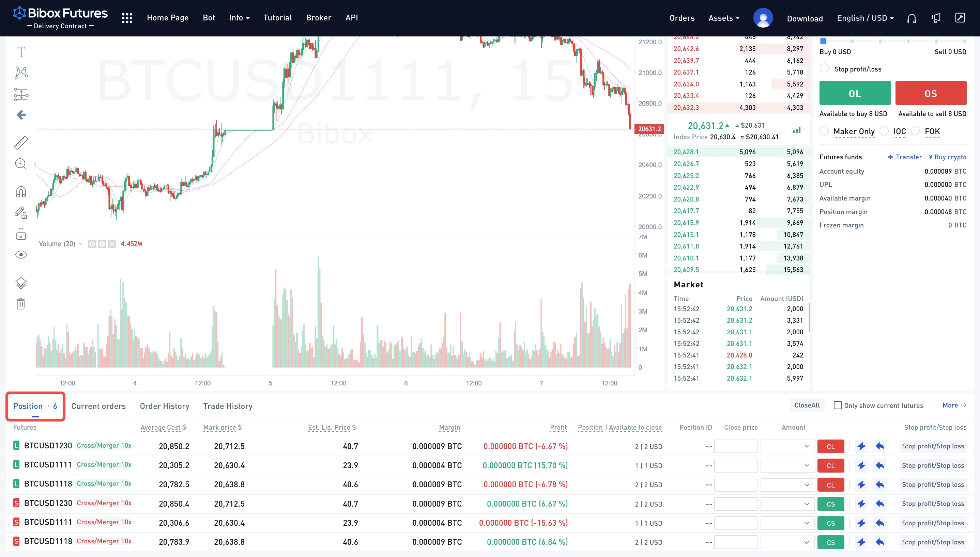
Task: Switch to the Order History tab
Action: tap(165, 406)
